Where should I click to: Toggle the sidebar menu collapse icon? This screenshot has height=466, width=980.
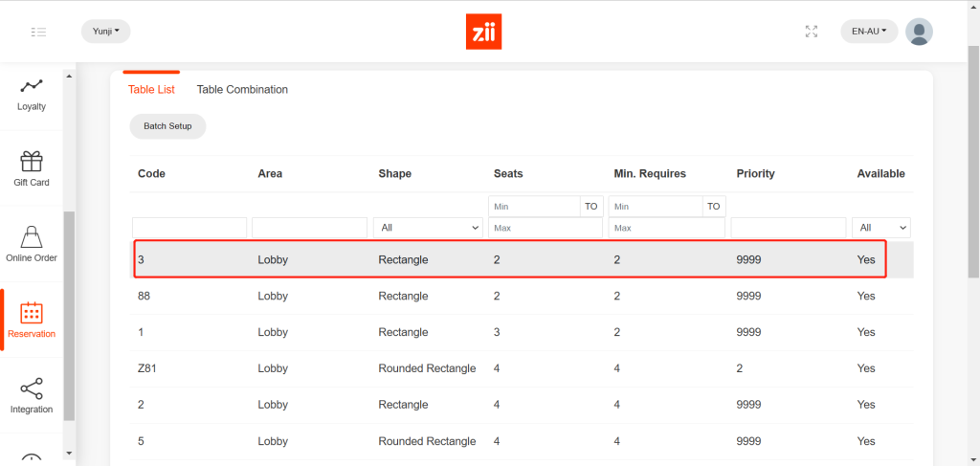click(38, 32)
